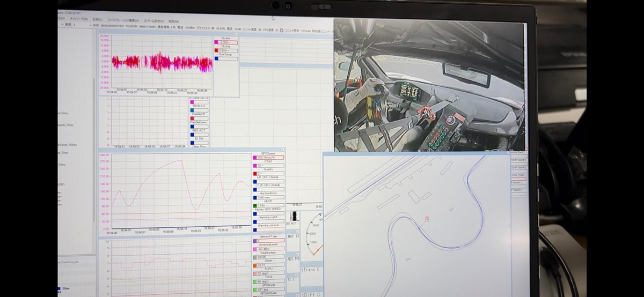Open the ネットワーク(N) menu
644x297 pixels.
pos(78,18)
